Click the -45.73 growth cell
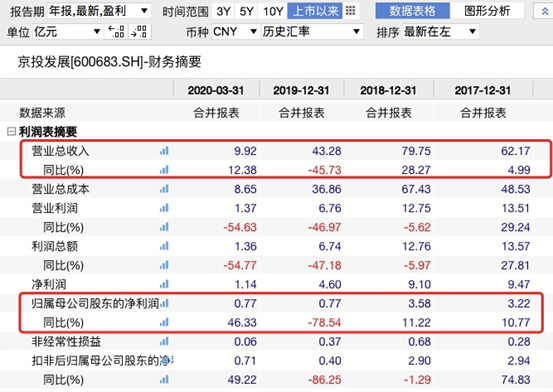Viewport: 553px width, 392px height. (x=324, y=170)
